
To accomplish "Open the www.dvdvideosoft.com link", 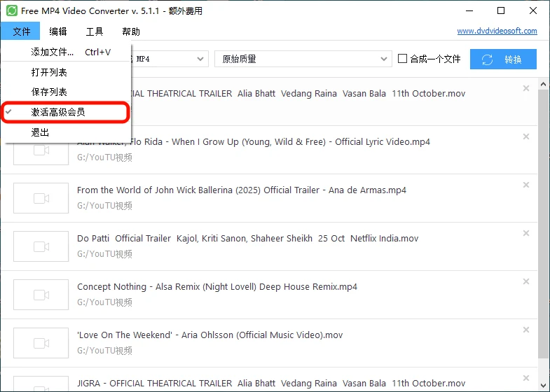I will click(497, 31).
